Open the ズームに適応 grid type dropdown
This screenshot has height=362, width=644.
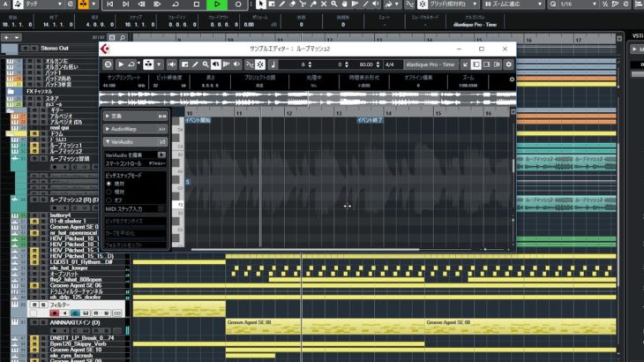513,4
